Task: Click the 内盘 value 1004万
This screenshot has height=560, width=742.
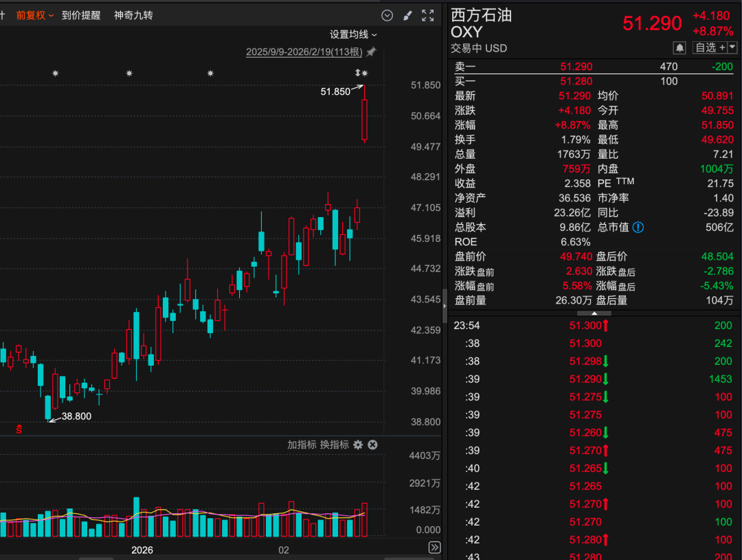Action: (717, 169)
